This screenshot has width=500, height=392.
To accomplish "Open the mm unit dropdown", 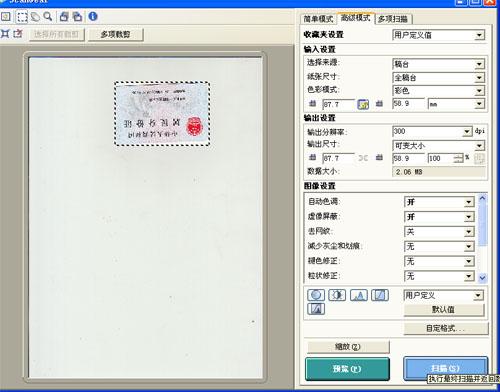I will (456, 104).
